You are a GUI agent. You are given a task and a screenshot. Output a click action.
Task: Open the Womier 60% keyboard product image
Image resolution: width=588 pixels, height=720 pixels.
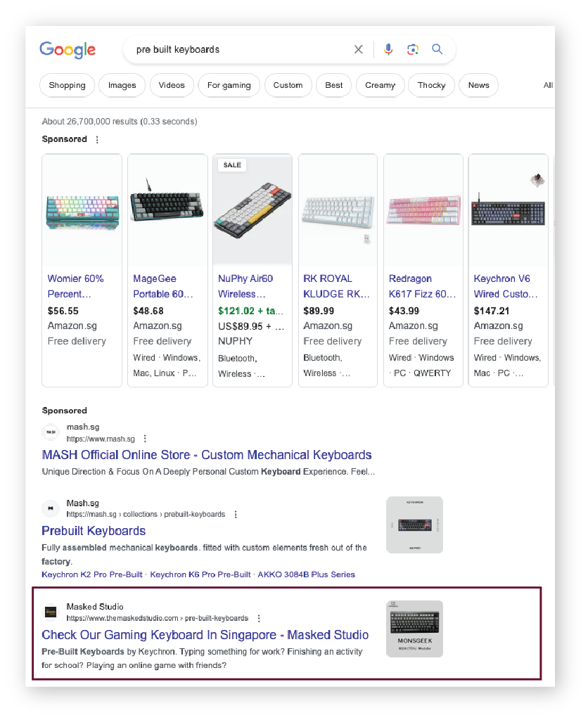(82, 211)
